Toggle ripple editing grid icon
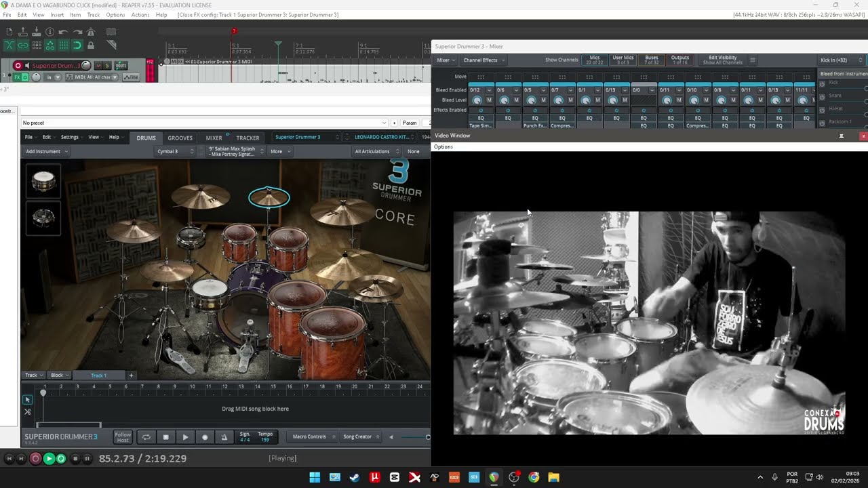Image resolution: width=868 pixels, height=488 pixels. (x=37, y=45)
